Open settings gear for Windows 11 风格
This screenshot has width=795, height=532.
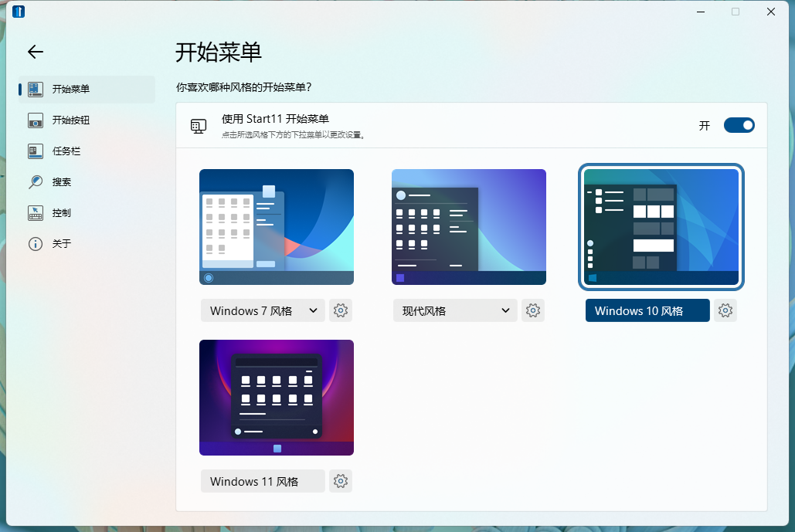point(340,481)
